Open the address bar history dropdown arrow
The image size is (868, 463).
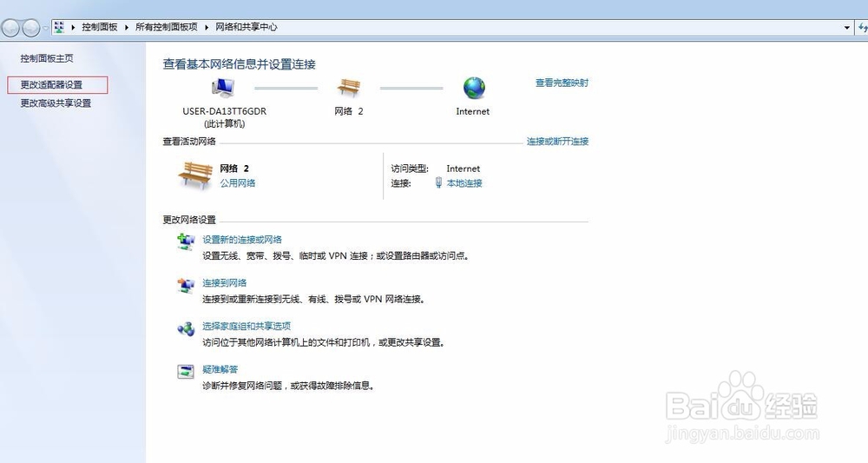846,27
